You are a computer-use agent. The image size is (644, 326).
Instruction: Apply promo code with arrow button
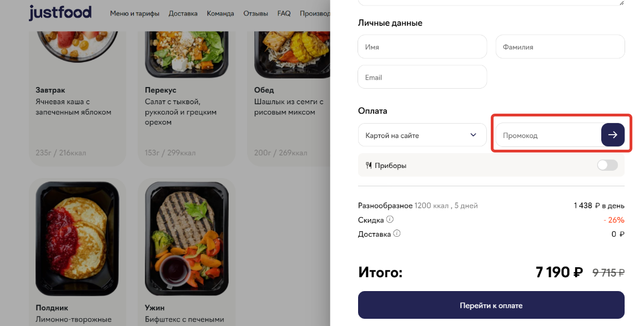click(612, 135)
